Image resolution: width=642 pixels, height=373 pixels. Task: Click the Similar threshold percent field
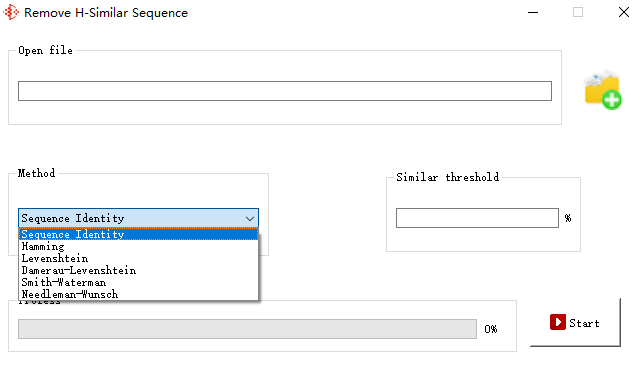477,218
